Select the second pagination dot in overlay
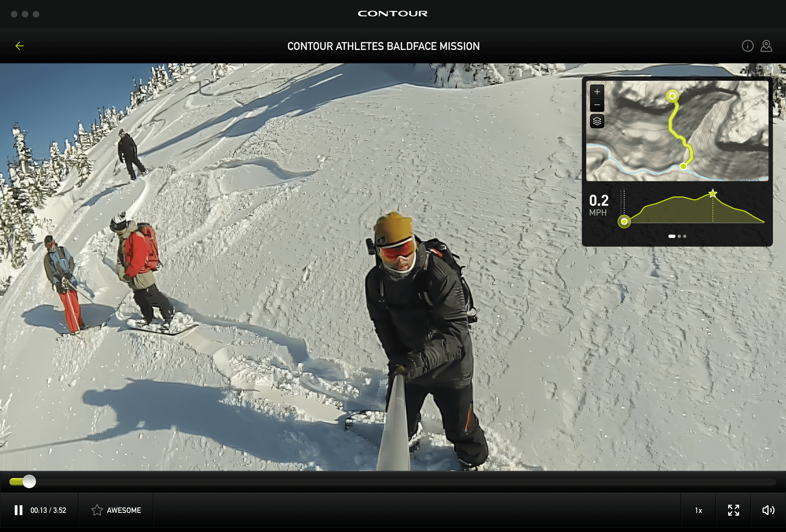The width and height of the screenshot is (786, 532). pyautogui.click(x=679, y=236)
